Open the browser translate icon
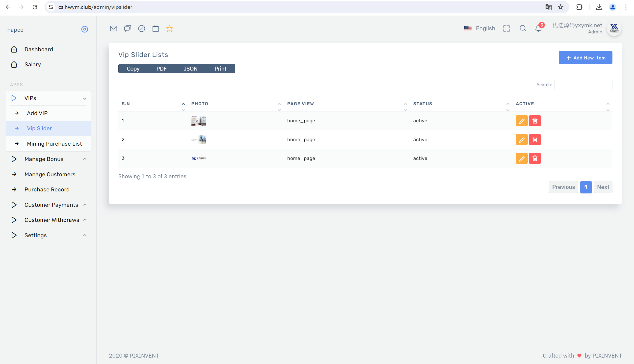This screenshot has height=364, width=634. [549, 7]
